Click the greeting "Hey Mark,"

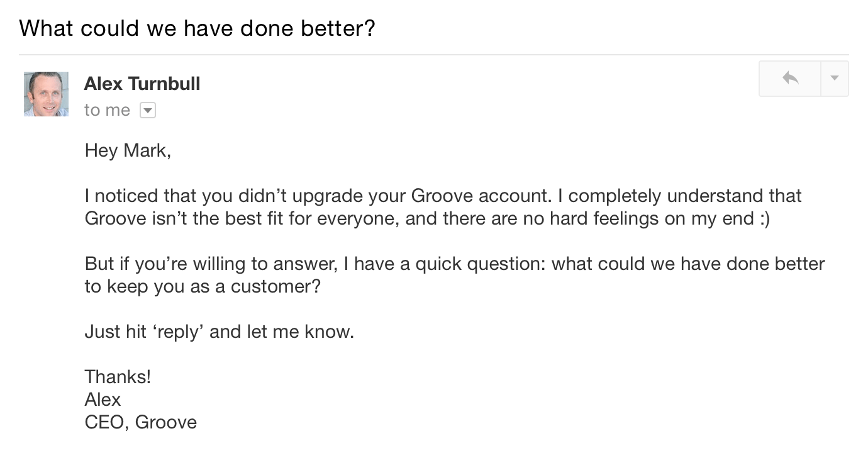click(128, 151)
